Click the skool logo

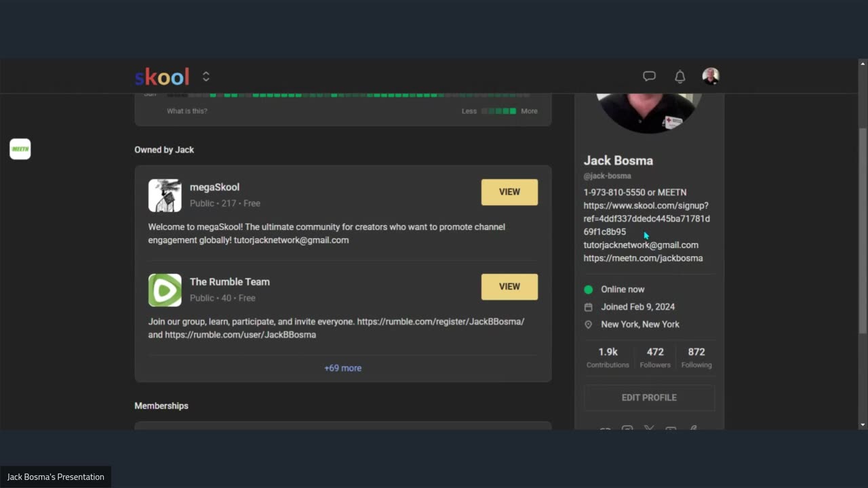pyautogui.click(x=162, y=77)
